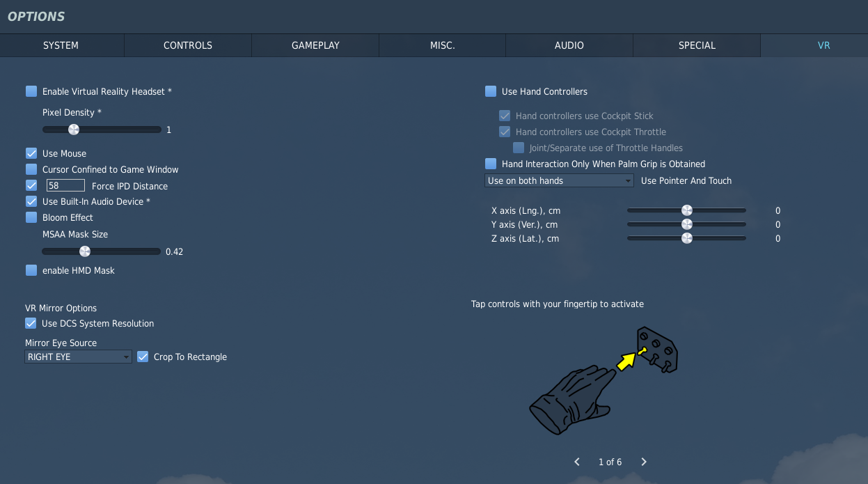Click the MSAA Mask Size value 0.42
The width and height of the screenshot is (868, 484).
175,252
